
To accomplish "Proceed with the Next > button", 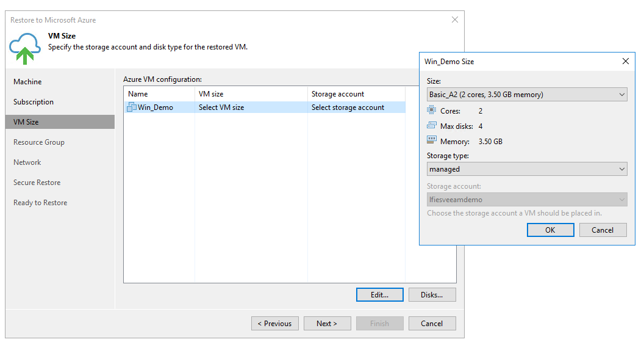I will [x=326, y=324].
